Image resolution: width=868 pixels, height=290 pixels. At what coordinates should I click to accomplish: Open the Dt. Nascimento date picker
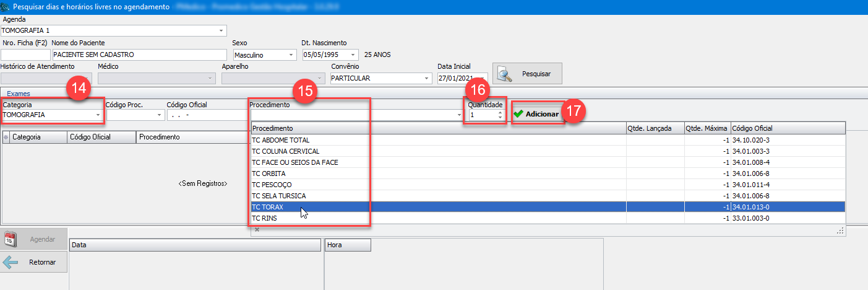point(353,55)
